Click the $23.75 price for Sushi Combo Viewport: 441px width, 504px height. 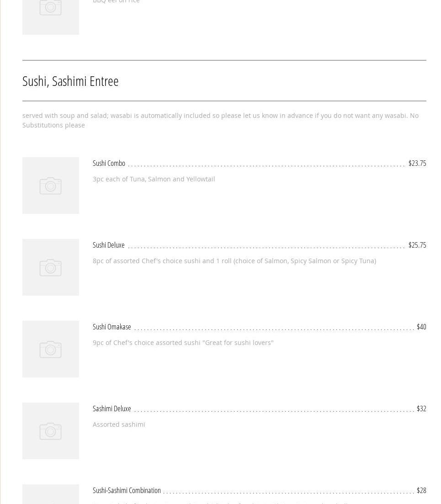(x=417, y=163)
